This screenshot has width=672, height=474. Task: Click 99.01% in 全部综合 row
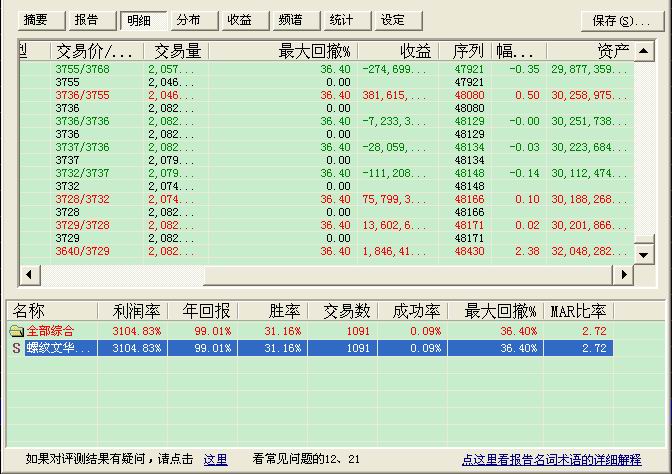pyautogui.click(x=213, y=331)
